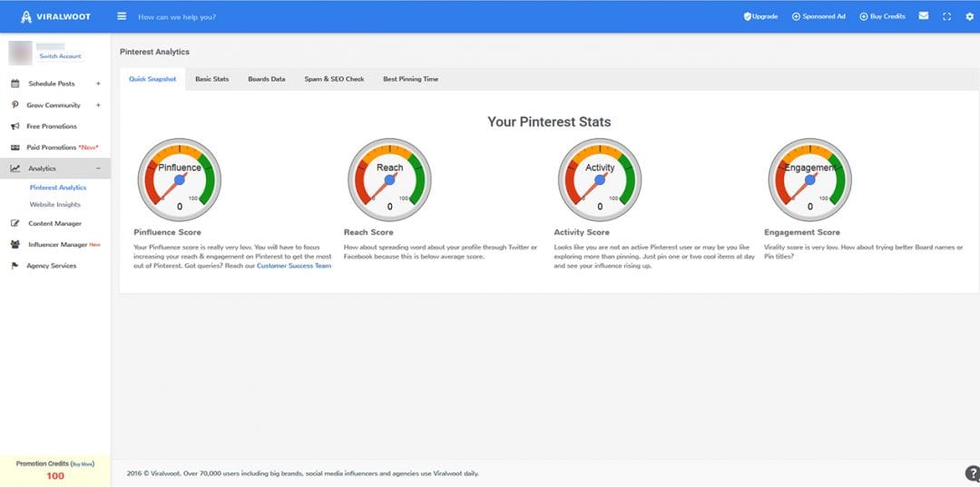Click the Upgrade shield icon
This screenshot has height=488, width=980.
(747, 16)
